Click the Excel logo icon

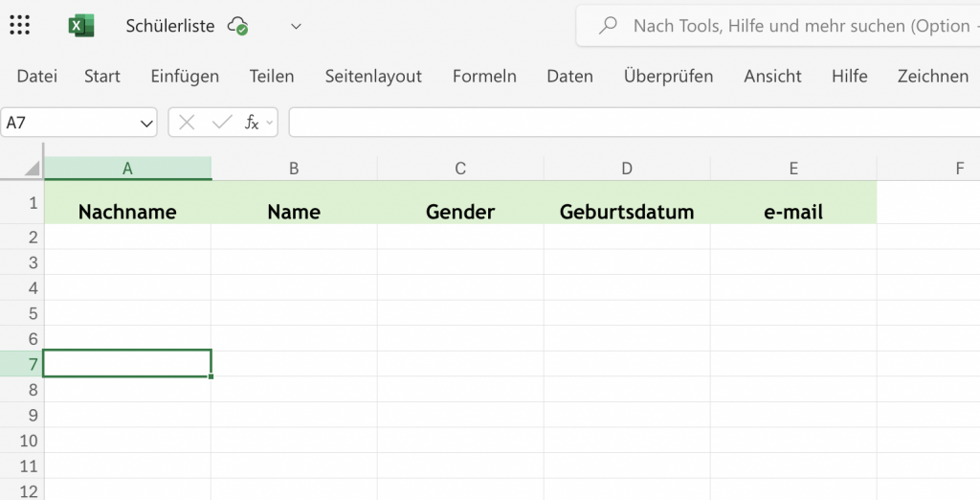pos(81,26)
